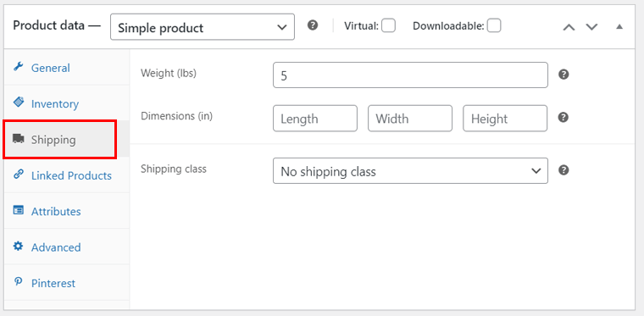
Task: Move Product data panel up
Action: click(569, 27)
